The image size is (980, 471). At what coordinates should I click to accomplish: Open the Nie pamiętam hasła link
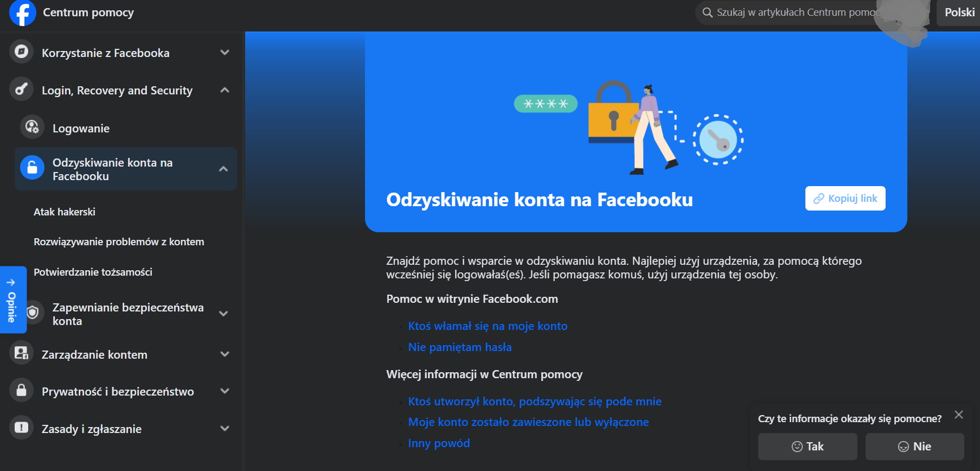point(459,347)
